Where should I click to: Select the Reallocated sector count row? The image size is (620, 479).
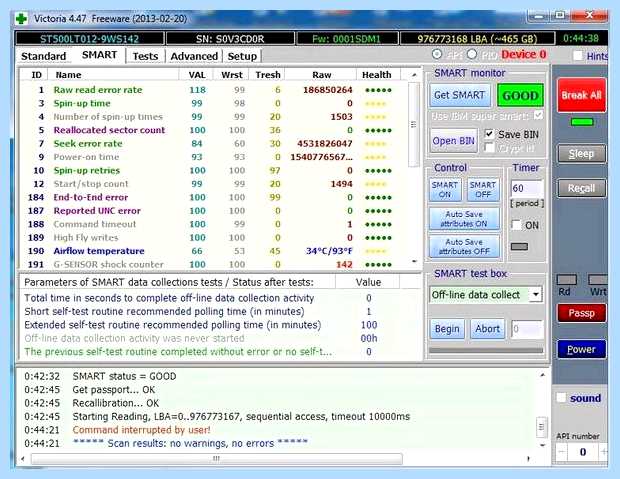(214, 130)
